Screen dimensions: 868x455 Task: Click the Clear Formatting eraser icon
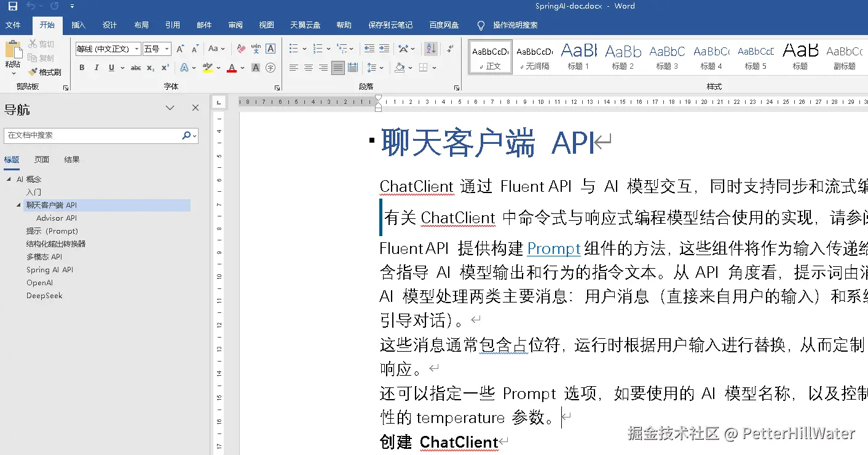click(x=241, y=49)
